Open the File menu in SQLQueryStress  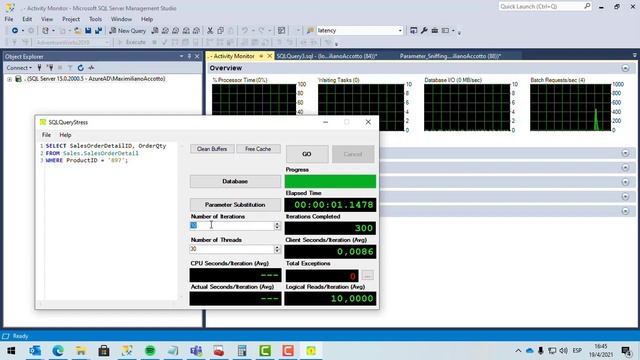47,135
